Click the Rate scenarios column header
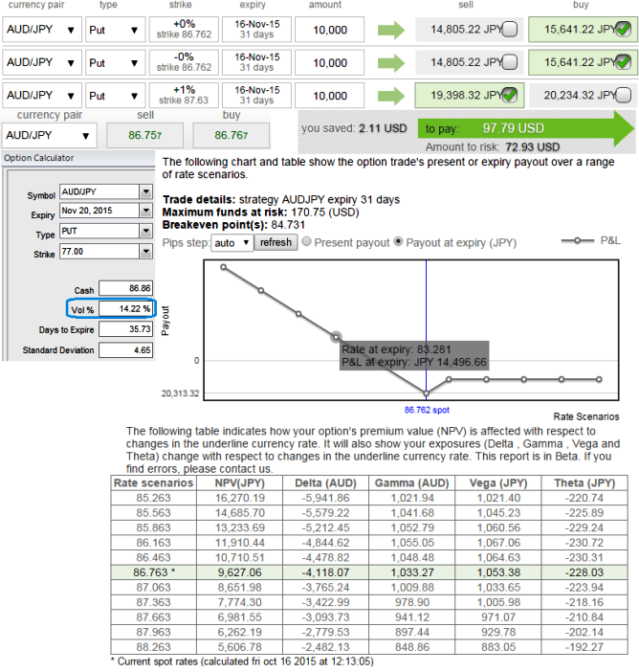The height and width of the screenshot is (672, 639). (x=154, y=483)
